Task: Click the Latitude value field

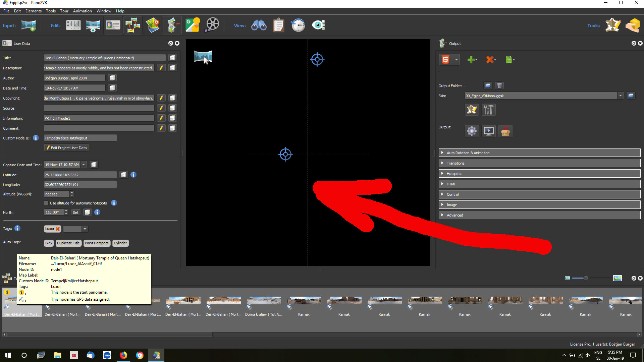Action: pos(80,175)
